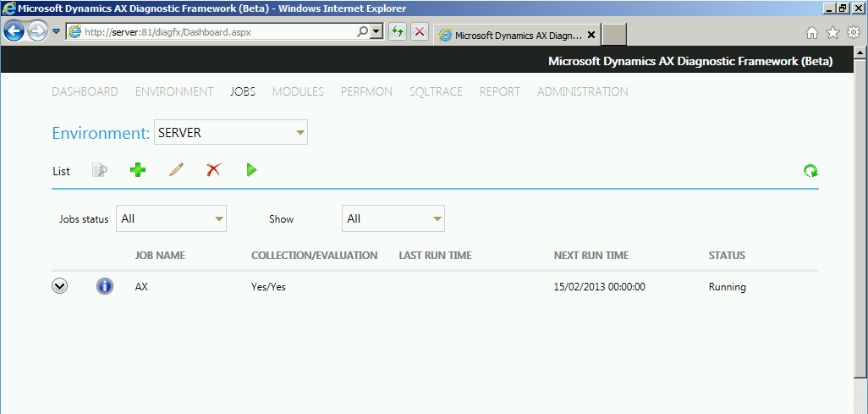Expand the AX job row
Image resolution: width=868 pixels, height=414 pixels.
[x=60, y=286]
